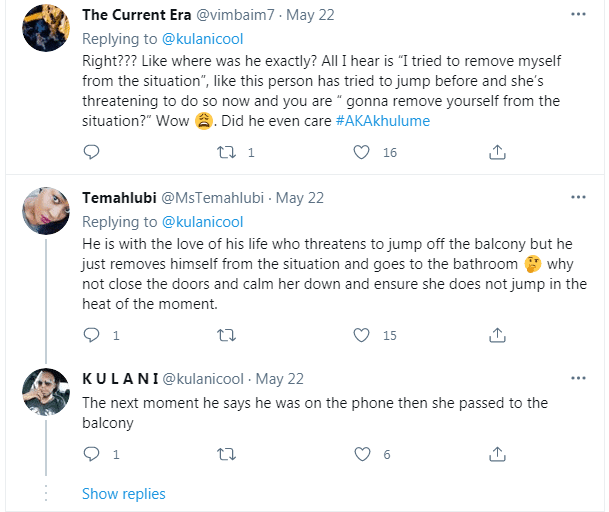Open more options on Temahlubi's tweet
The height and width of the screenshot is (512, 609).
pos(577,198)
